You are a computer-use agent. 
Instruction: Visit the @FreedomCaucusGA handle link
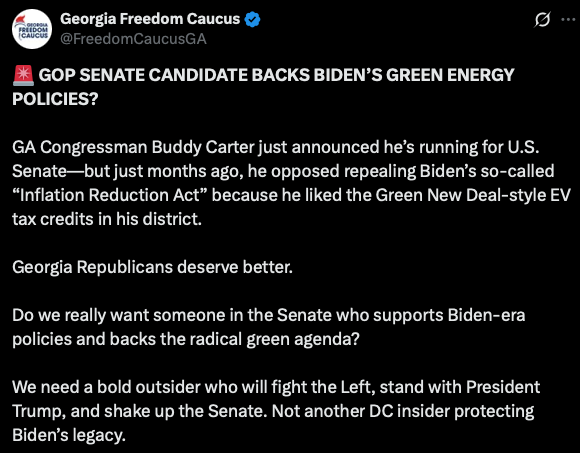click(133, 39)
